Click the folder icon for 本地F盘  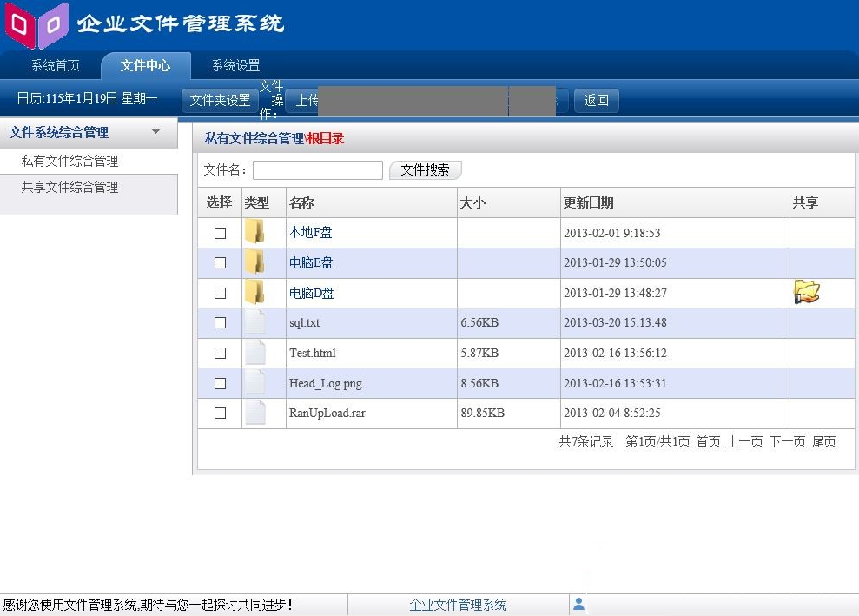pyautogui.click(x=254, y=232)
